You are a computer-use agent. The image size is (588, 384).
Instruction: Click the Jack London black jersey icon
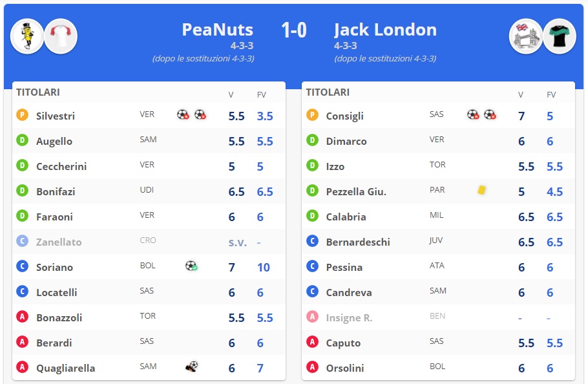[559, 36]
